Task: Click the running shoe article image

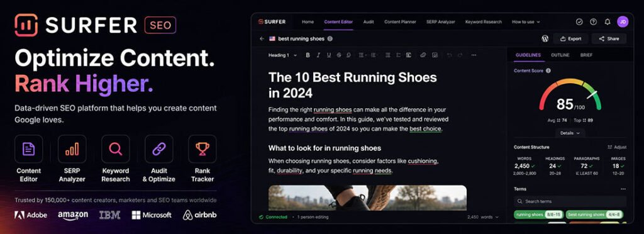Action: coord(367,198)
